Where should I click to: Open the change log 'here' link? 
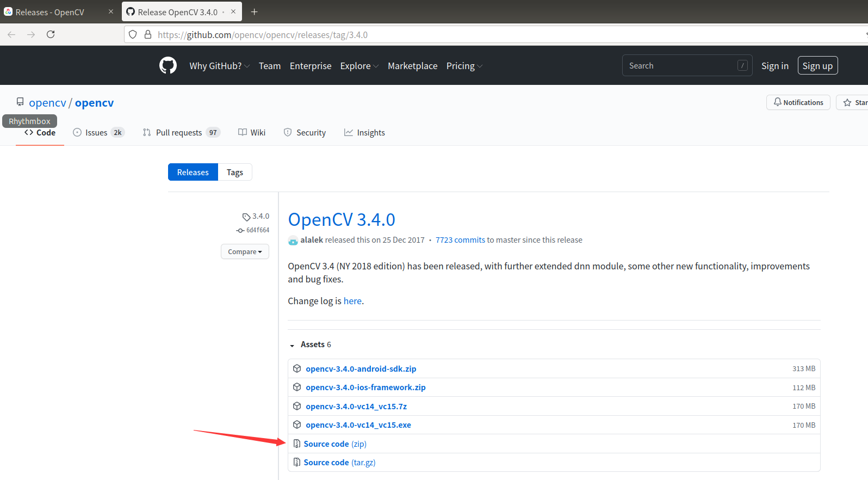[x=352, y=301]
